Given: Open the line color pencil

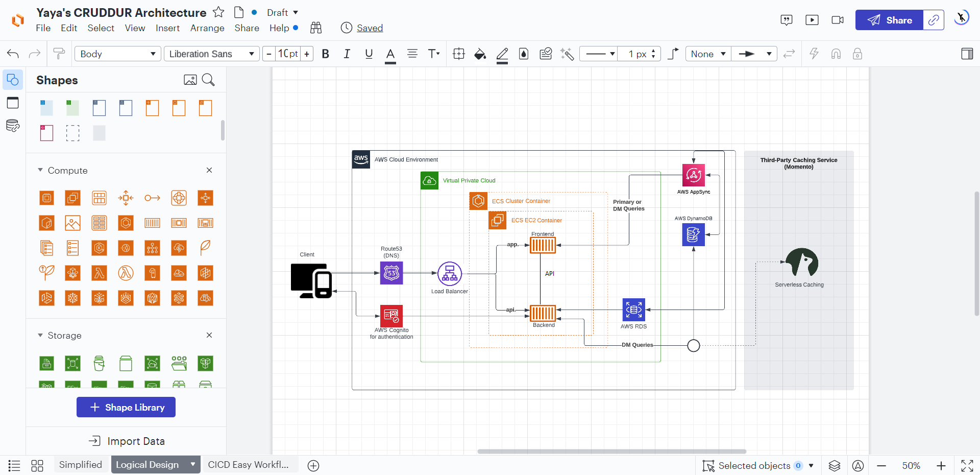Looking at the screenshot, I should 502,55.
